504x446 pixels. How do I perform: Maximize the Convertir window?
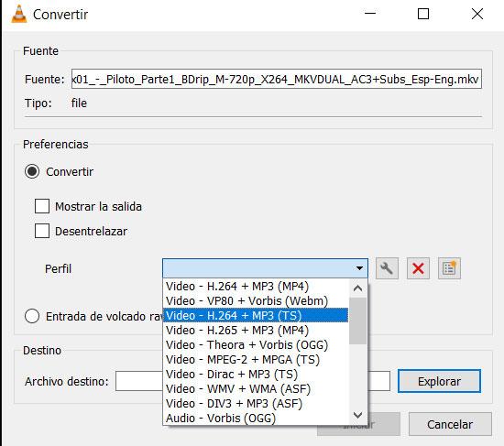(x=423, y=14)
